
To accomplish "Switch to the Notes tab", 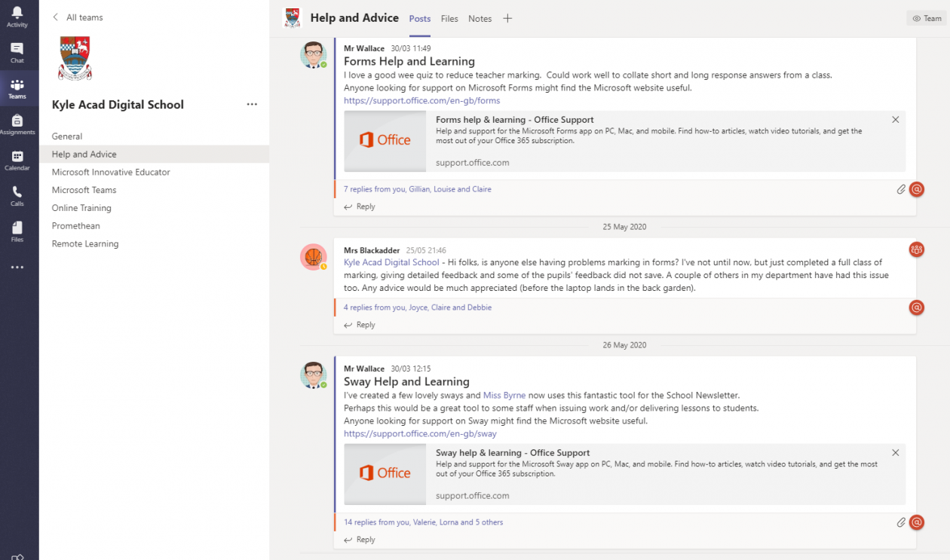I will (x=480, y=19).
